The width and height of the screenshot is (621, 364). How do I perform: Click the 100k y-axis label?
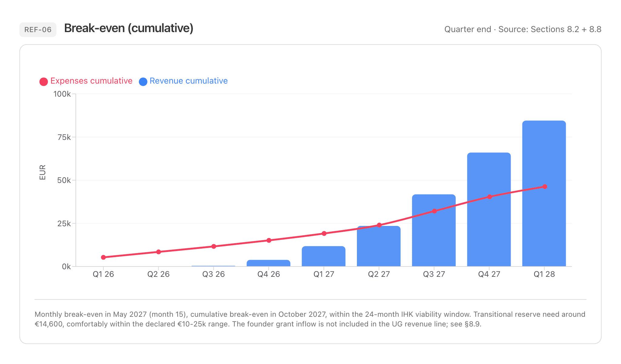click(x=62, y=94)
